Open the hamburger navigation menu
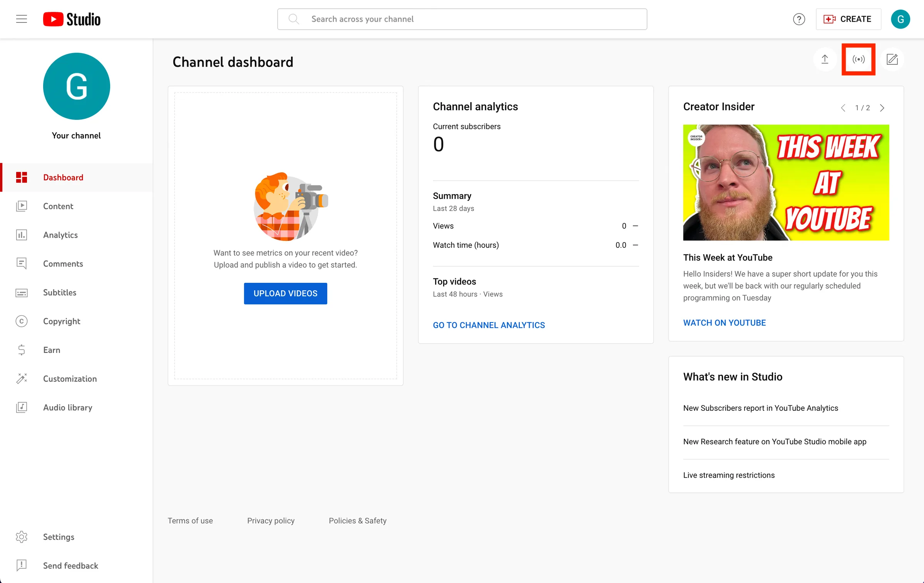Image resolution: width=924 pixels, height=583 pixels. (x=22, y=19)
